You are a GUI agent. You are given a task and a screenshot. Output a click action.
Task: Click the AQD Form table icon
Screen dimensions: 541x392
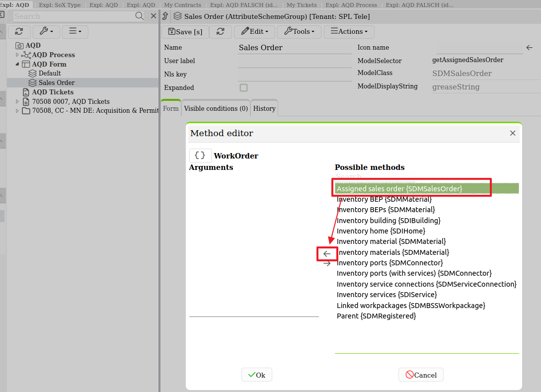point(26,64)
